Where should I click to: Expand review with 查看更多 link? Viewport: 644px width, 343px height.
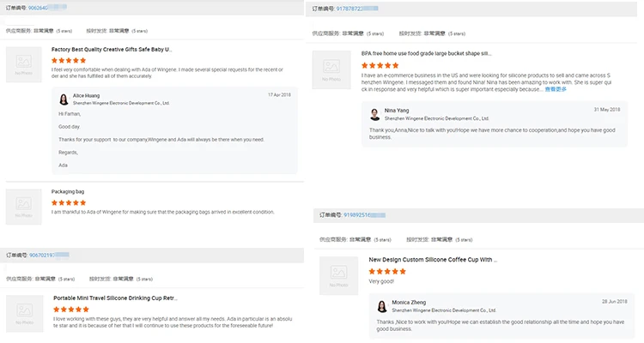(x=556, y=89)
